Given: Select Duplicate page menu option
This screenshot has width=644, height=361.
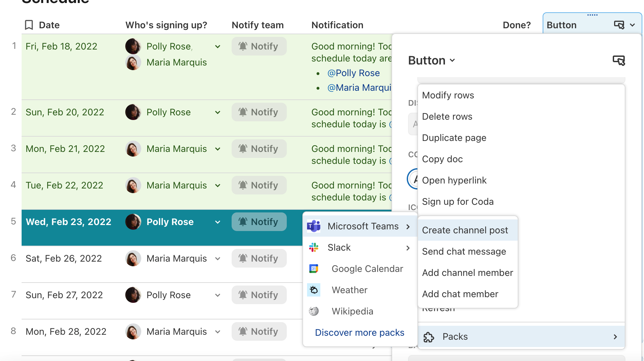Looking at the screenshot, I should point(454,138).
